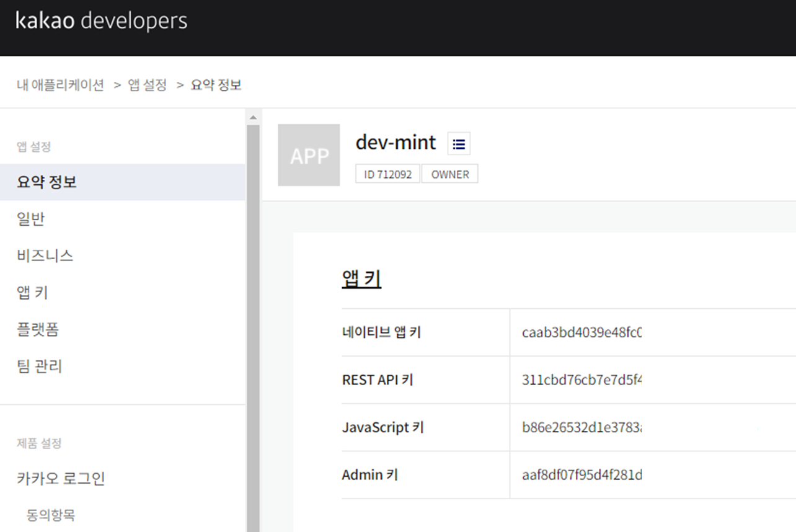Select 요약 정보 in the sidebar
The width and height of the screenshot is (796, 532).
(123, 182)
